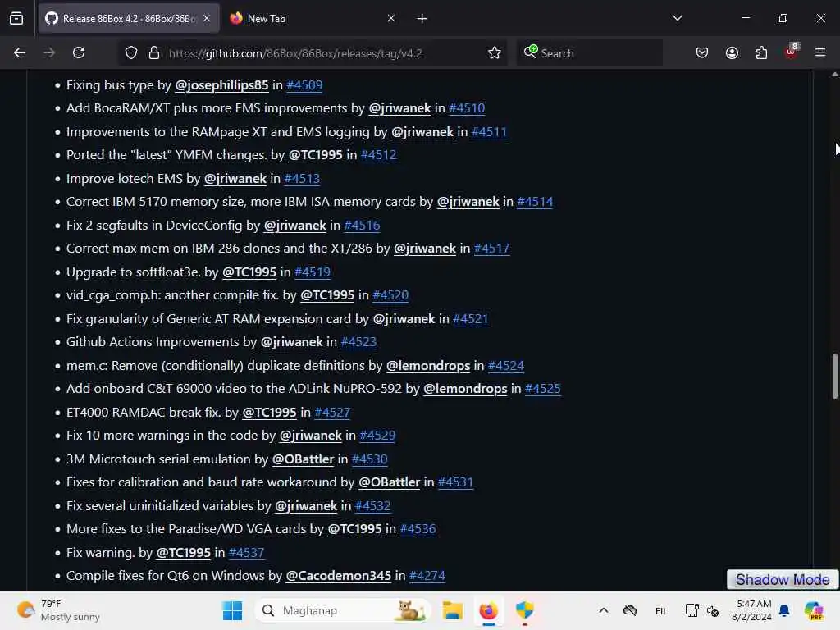The height and width of the screenshot is (630, 840).
Task: Click the page vertical scrollbar thumb
Action: point(834,376)
